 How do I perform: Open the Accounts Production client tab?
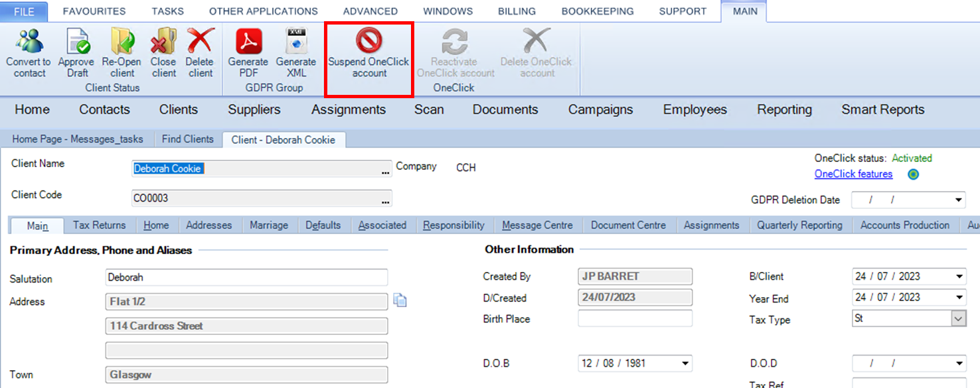(x=905, y=226)
